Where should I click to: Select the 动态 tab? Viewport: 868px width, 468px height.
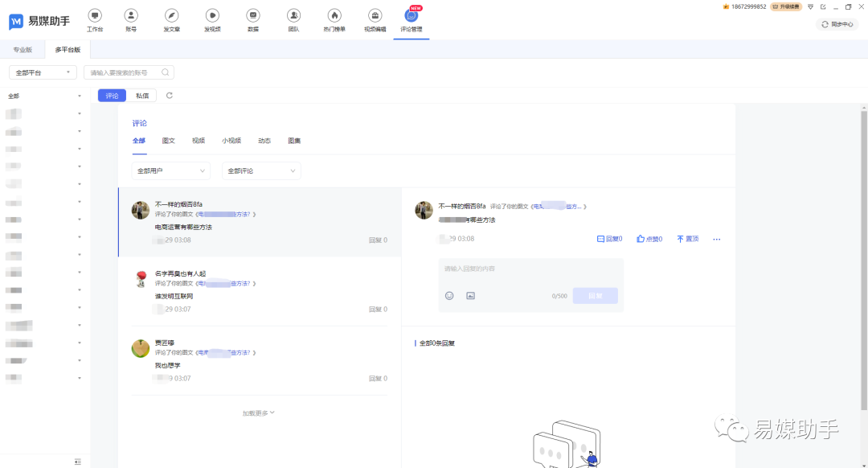coord(264,141)
